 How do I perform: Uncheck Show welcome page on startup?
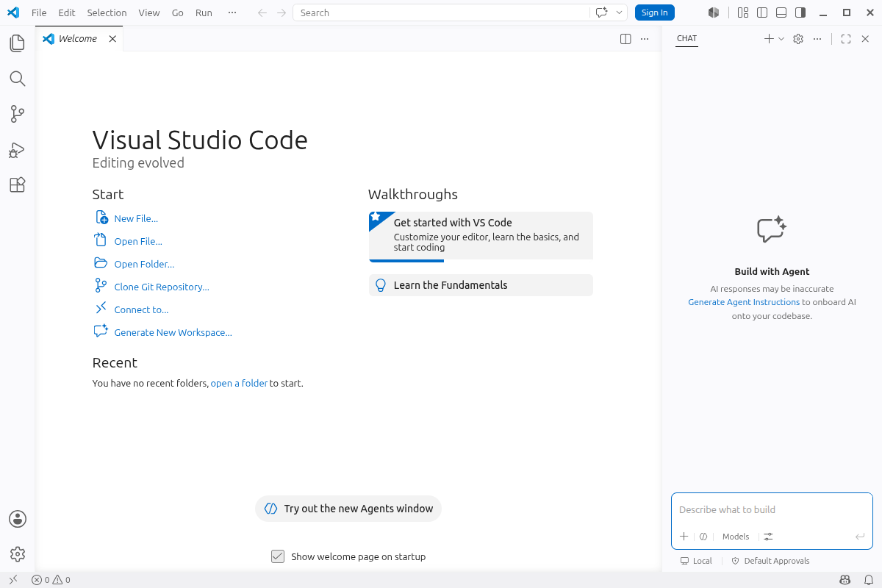point(278,556)
